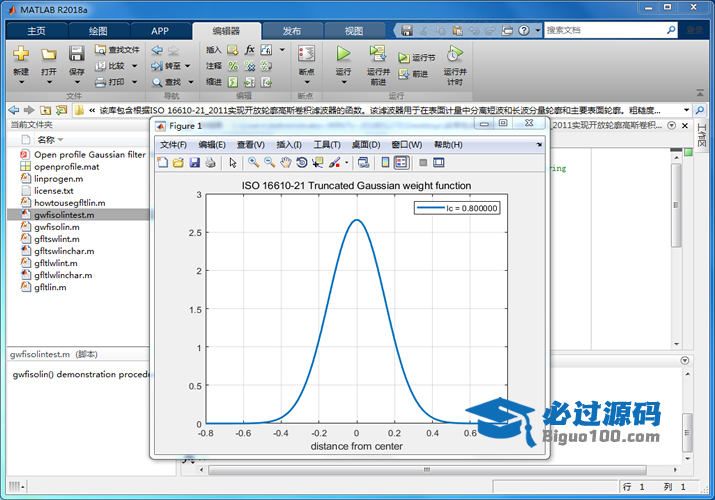
Task: Click the 比较 compare button
Action: pos(110,66)
